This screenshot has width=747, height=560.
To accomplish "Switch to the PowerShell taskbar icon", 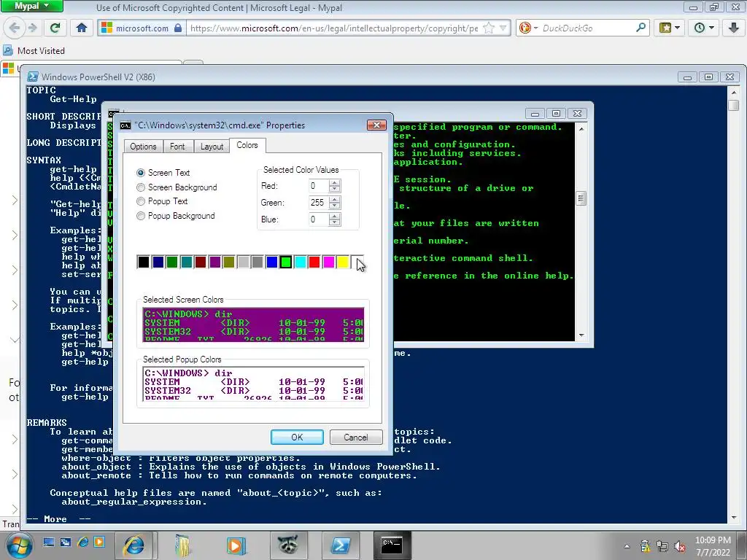I will pyautogui.click(x=340, y=545).
